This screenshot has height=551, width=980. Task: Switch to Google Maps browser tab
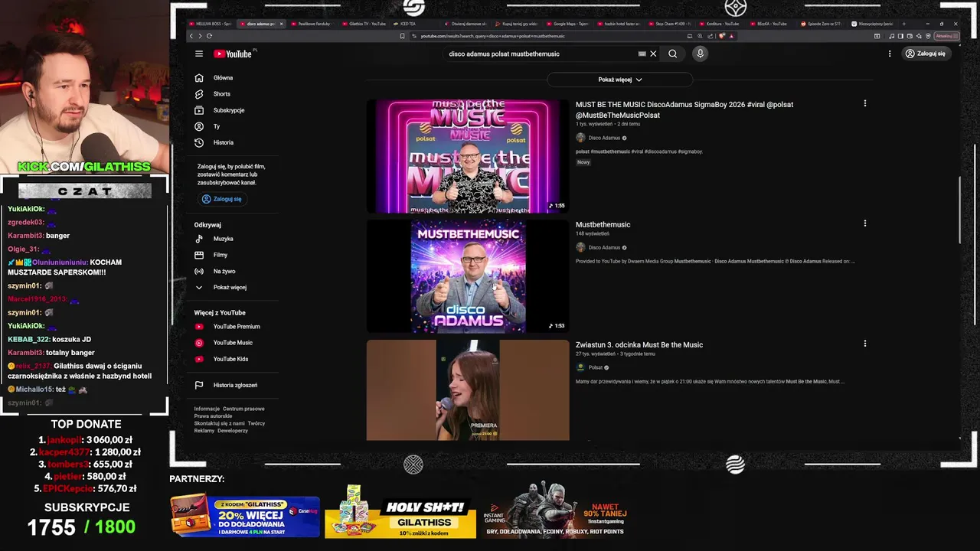pos(567,24)
